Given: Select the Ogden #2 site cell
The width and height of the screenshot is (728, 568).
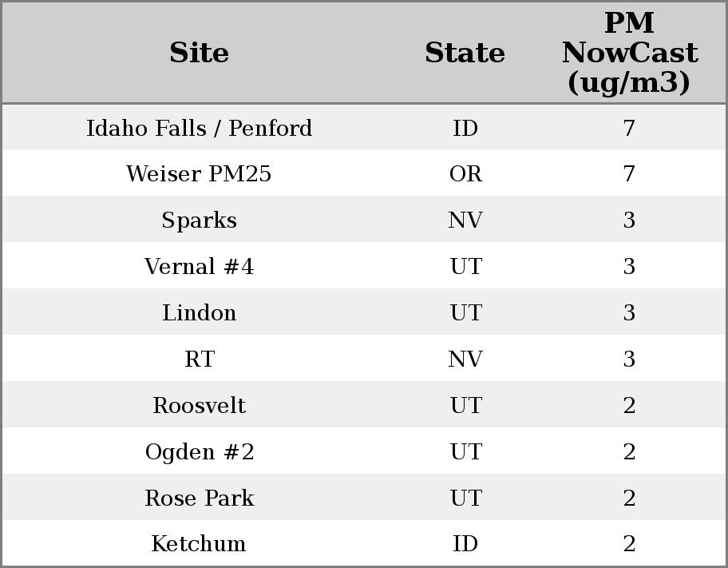Looking at the screenshot, I should point(199,452).
